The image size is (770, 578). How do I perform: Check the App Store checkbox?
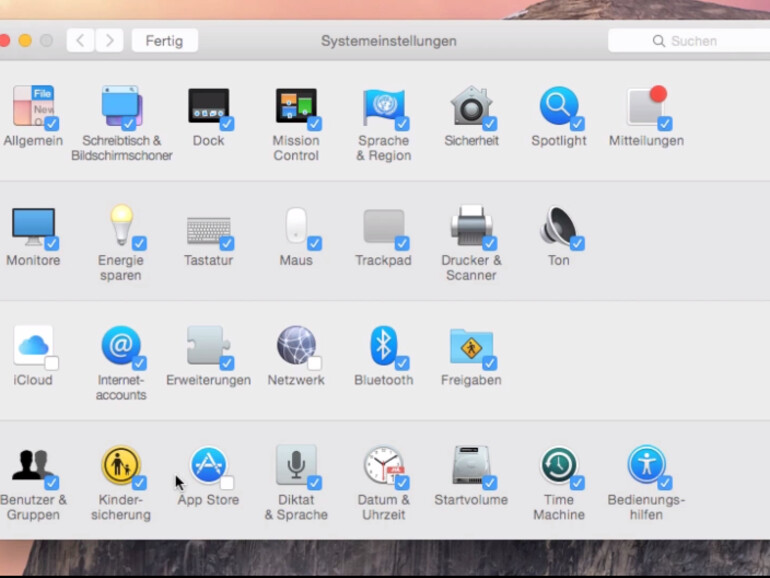tap(227, 483)
